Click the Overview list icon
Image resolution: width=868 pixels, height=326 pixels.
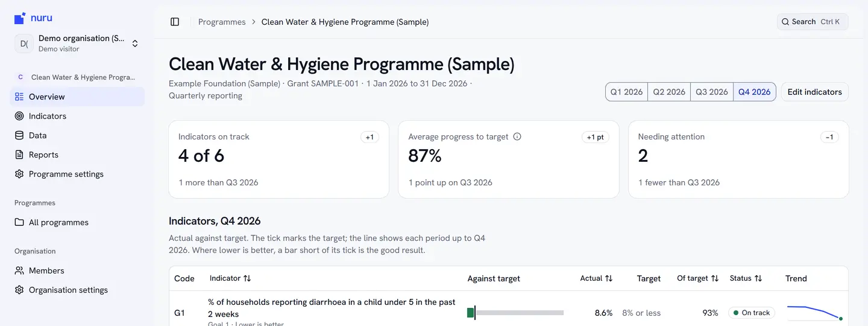(19, 97)
